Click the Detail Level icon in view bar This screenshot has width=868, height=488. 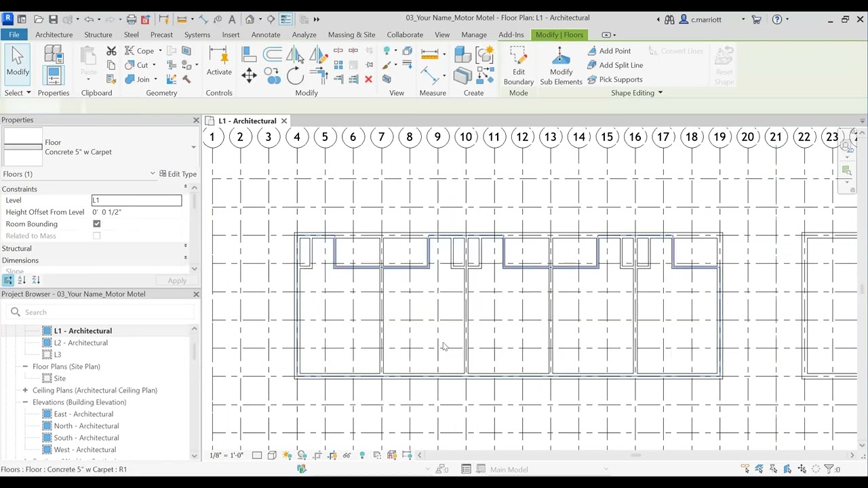pos(257,455)
